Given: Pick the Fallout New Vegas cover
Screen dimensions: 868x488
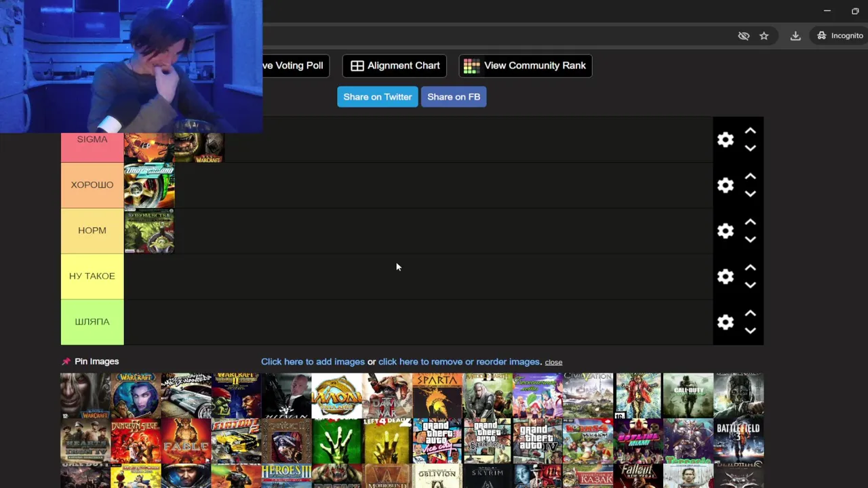Looking at the screenshot, I should point(638,476).
